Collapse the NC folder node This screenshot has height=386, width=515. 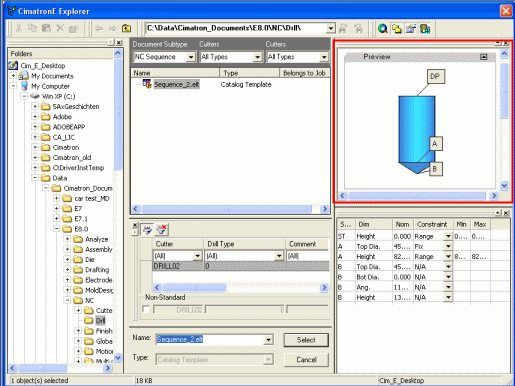67,300
